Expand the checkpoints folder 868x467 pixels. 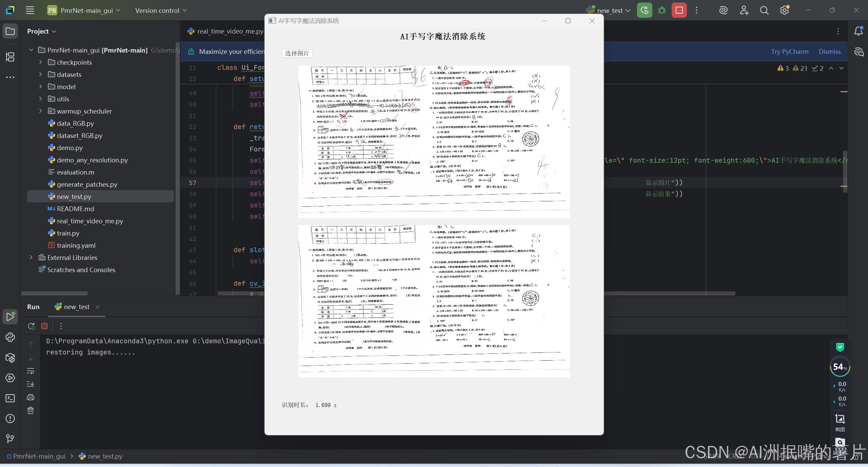(x=40, y=62)
